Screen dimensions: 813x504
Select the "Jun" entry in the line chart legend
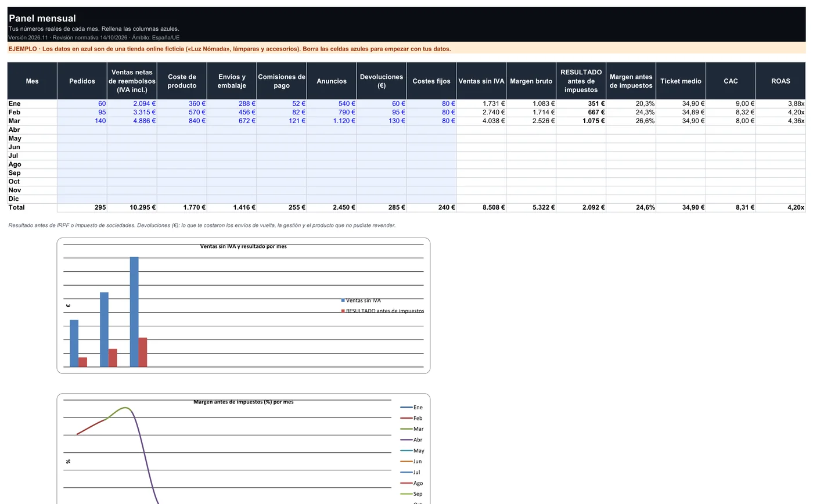(x=411, y=462)
